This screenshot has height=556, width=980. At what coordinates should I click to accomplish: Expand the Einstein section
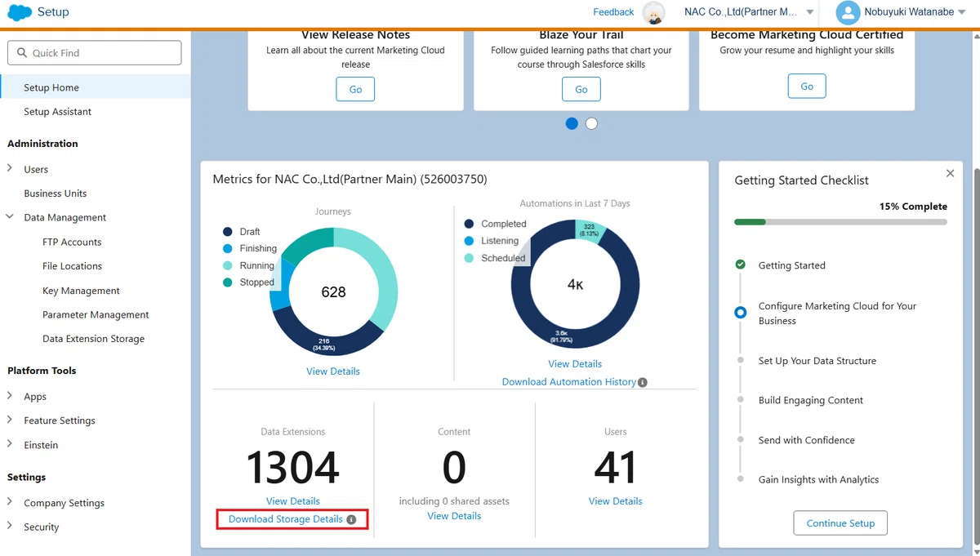[10, 445]
